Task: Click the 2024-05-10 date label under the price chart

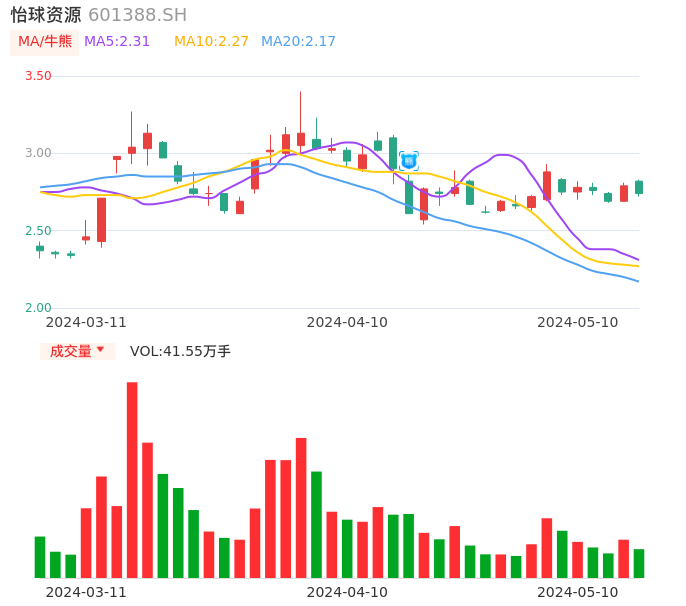Action: [x=578, y=322]
